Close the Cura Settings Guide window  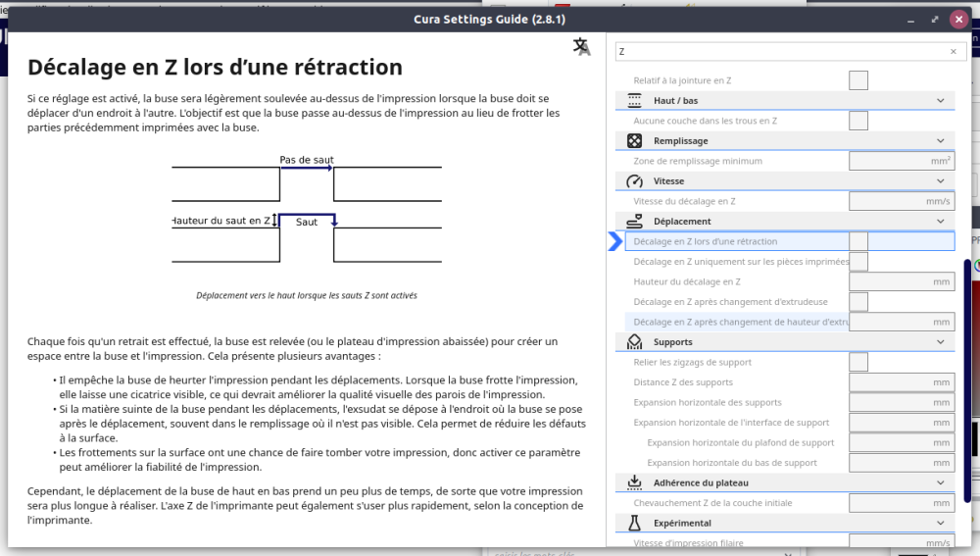(958, 20)
